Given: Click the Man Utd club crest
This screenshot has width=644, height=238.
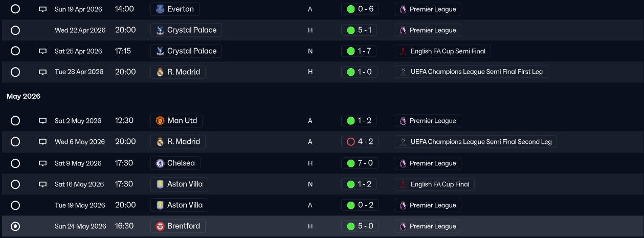Looking at the screenshot, I should (x=160, y=121).
